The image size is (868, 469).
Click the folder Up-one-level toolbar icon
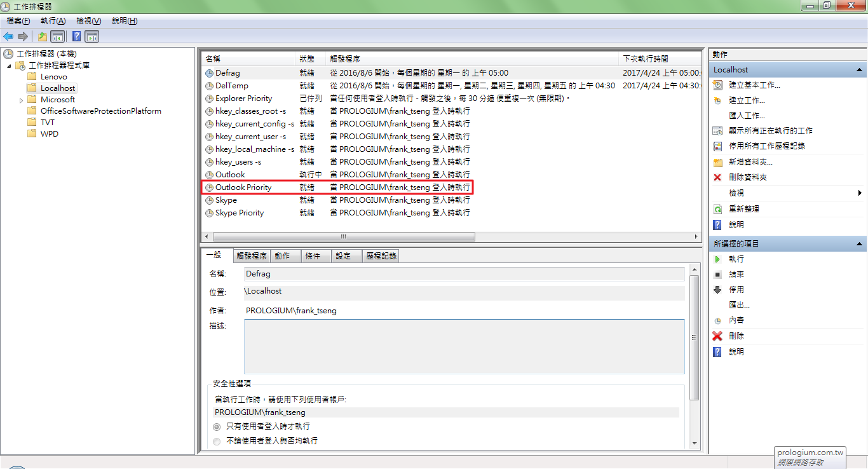point(42,36)
